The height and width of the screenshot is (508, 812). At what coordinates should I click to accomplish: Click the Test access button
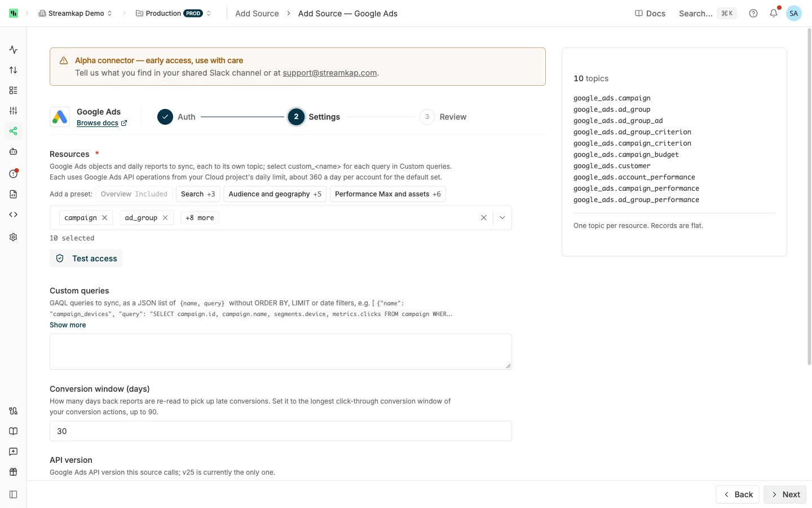point(86,259)
